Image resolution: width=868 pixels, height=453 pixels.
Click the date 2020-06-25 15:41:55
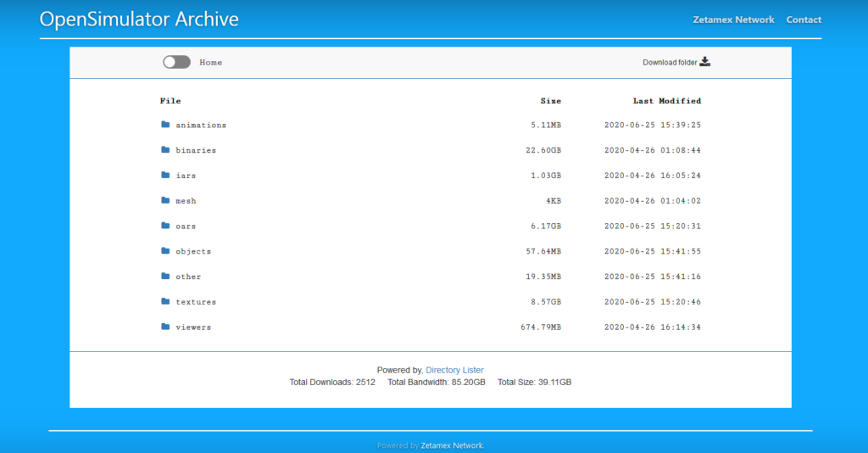click(653, 251)
